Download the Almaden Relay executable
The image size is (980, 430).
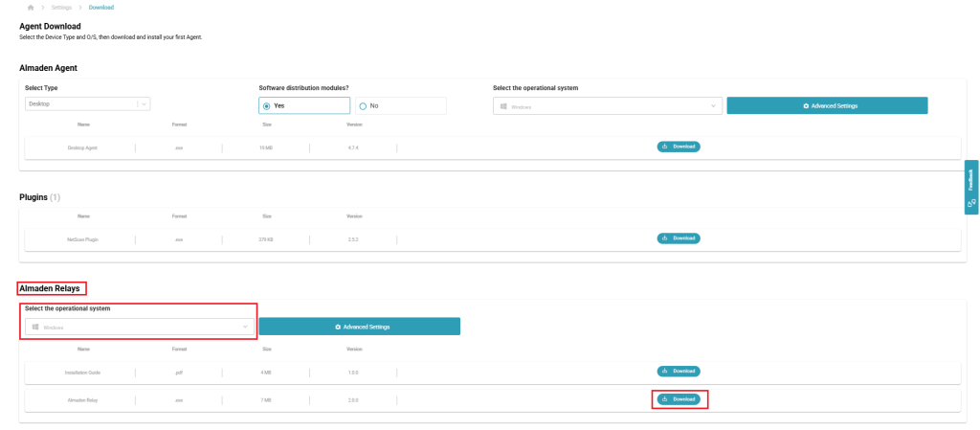pos(679,398)
